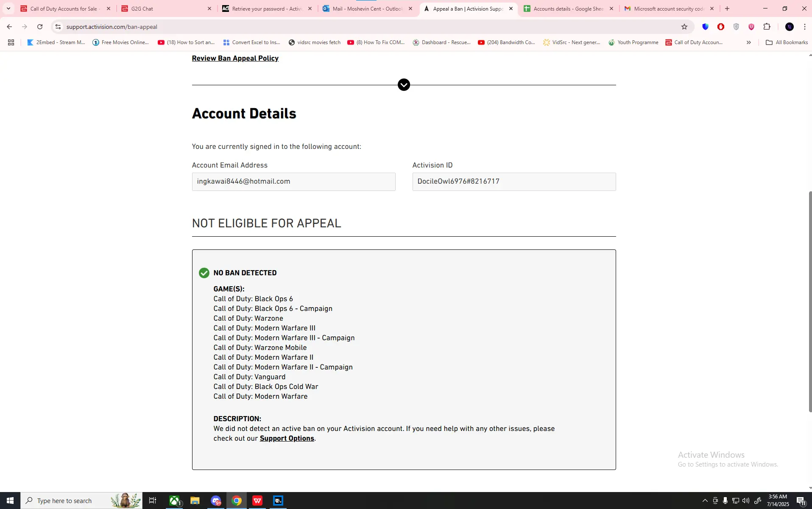This screenshot has width=812, height=509.
Task: Open the 2Embed Stream bookmark
Action: (56, 42)
